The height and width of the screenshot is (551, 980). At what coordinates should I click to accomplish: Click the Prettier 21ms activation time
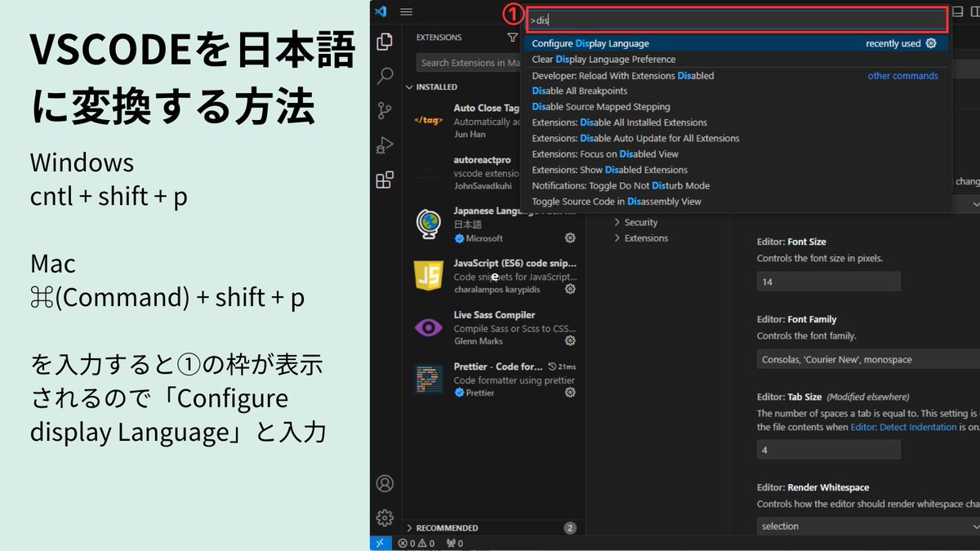(563, 367)
